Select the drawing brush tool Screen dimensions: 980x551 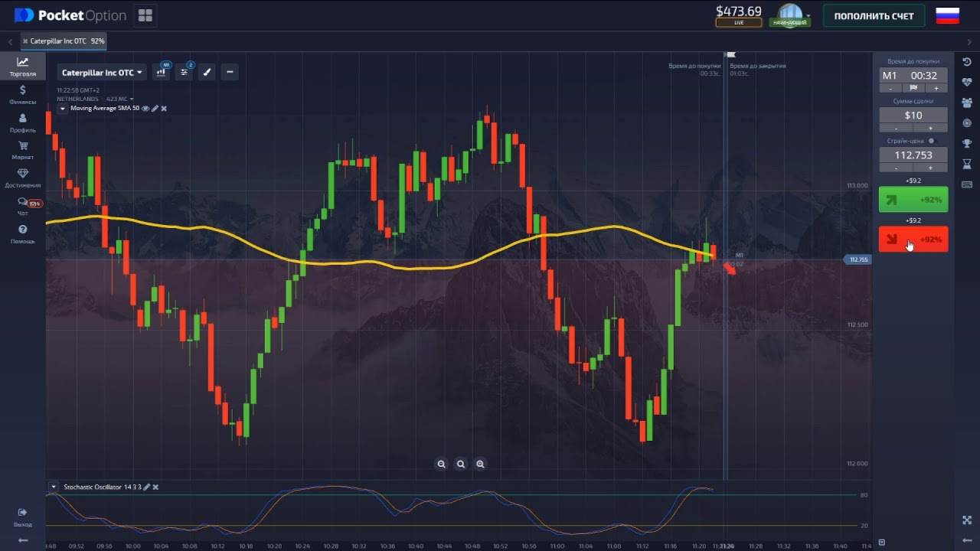point(207,72)
